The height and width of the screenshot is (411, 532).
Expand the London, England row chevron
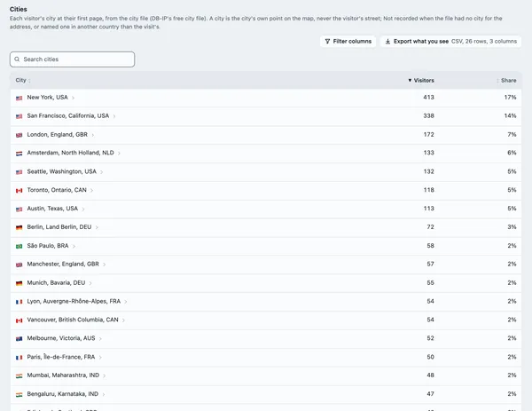pyautogui.click(x=92, y=135)
